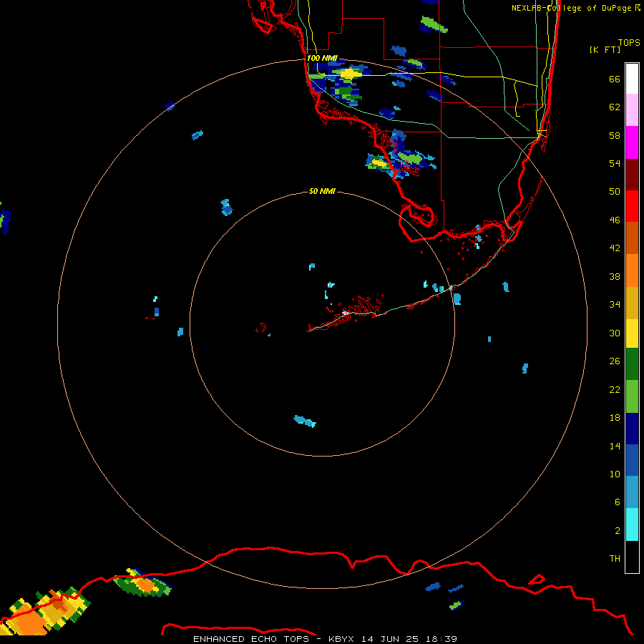
Task: Click the light blue echo south of radar center
Action: [305, 421]
